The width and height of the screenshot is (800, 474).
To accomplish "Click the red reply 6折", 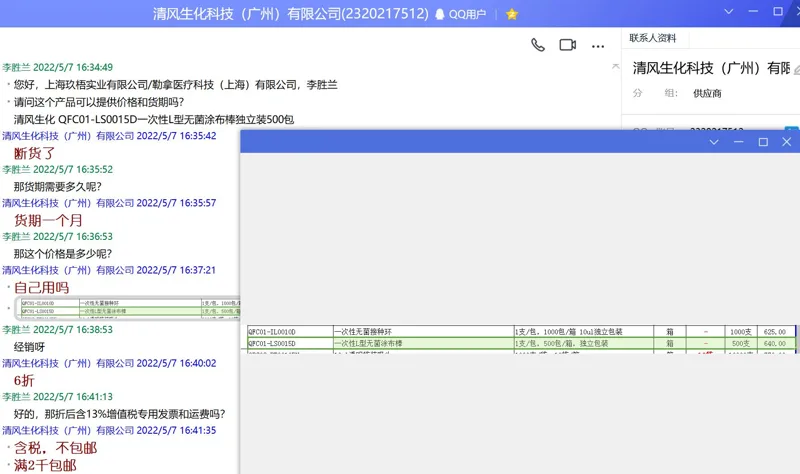I will [x=24, y=381].
